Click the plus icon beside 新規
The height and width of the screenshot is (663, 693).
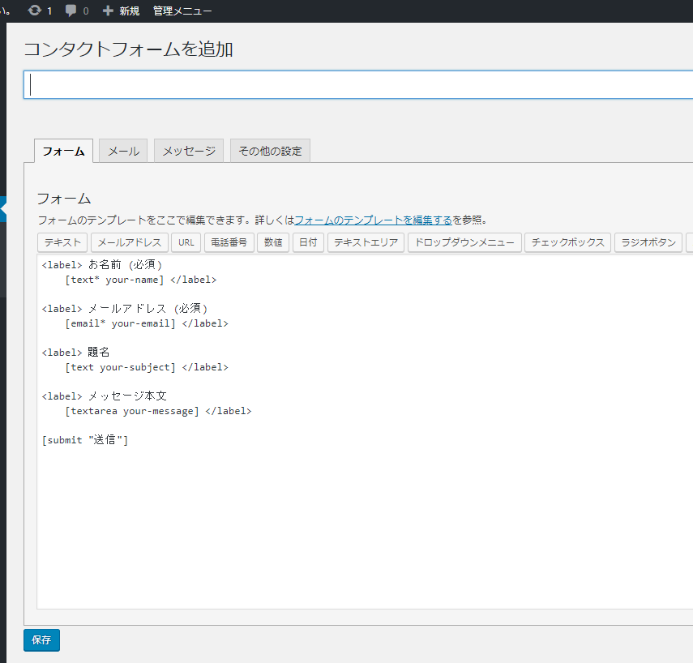pos(108,11)
